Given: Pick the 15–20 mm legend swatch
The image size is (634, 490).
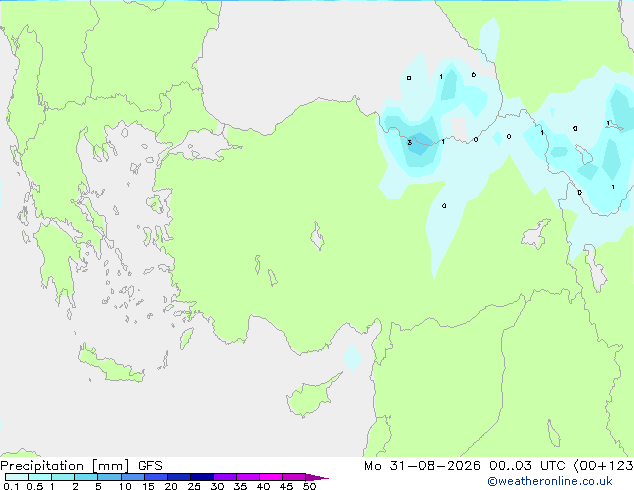Looking at the screenshot, I should [156, 477].
